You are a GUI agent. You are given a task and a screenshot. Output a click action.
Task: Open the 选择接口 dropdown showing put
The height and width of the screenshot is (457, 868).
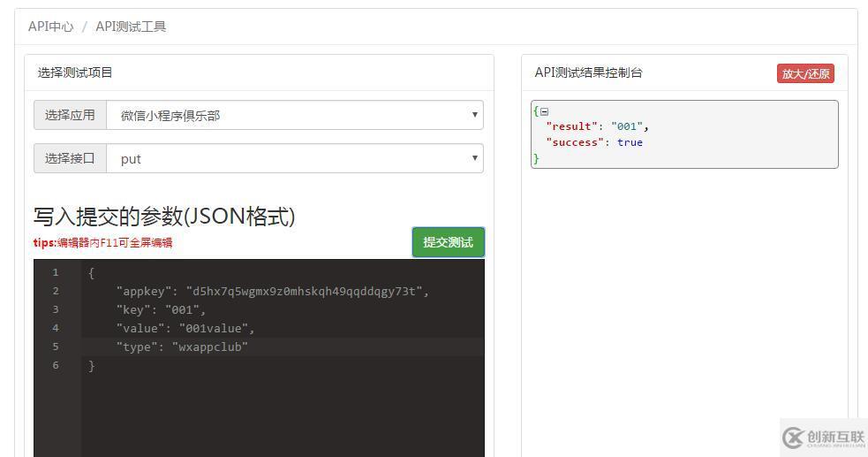(x=295, y=158)
